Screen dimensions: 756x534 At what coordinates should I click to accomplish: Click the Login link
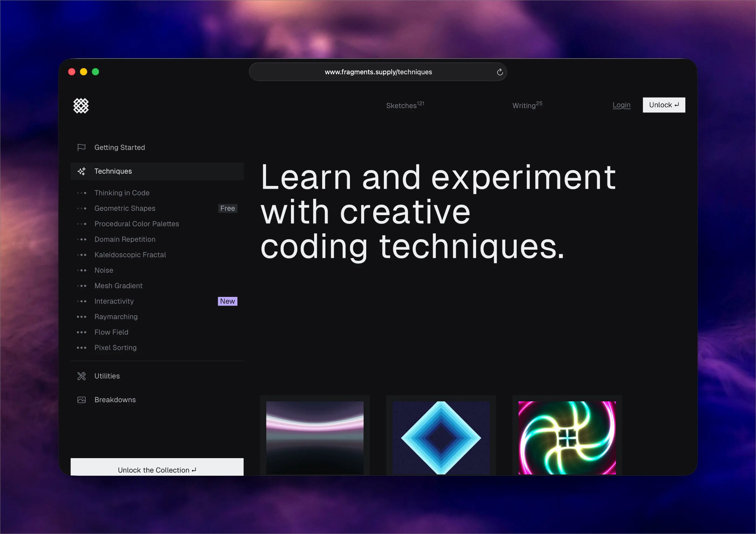tap(621, 105)
